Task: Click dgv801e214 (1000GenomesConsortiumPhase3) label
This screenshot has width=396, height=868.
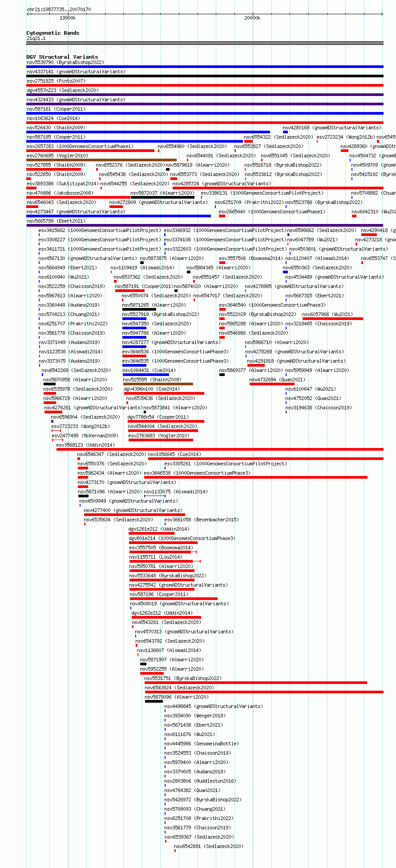Action: (x=182, y=538)
